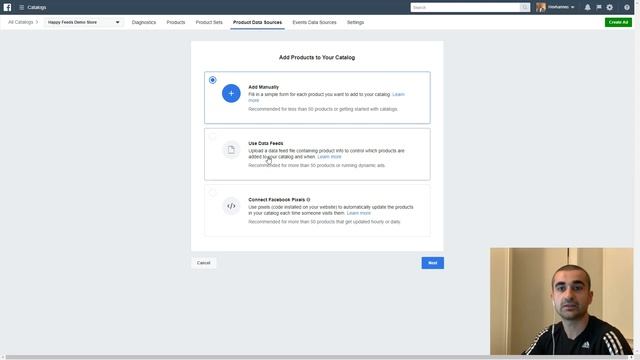Click the horizontal scrollbar at the bottom
Image resolution: width=640 pixels, height=360 pixels.
(318, 357)
